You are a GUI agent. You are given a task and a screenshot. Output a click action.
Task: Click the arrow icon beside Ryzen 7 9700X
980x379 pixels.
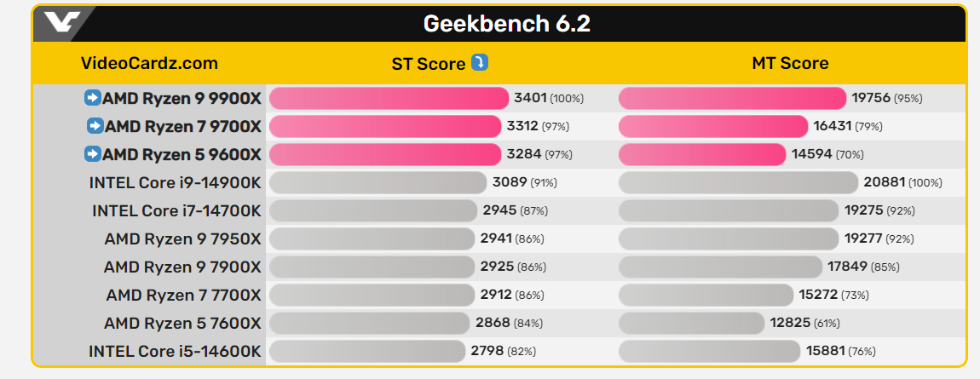[95, 126]
